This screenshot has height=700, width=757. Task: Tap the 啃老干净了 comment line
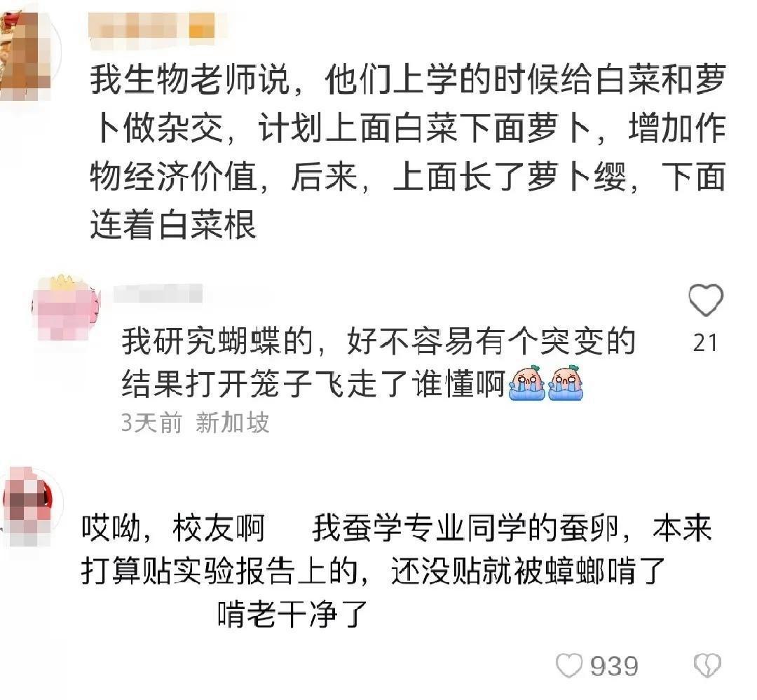pos(292,614)
